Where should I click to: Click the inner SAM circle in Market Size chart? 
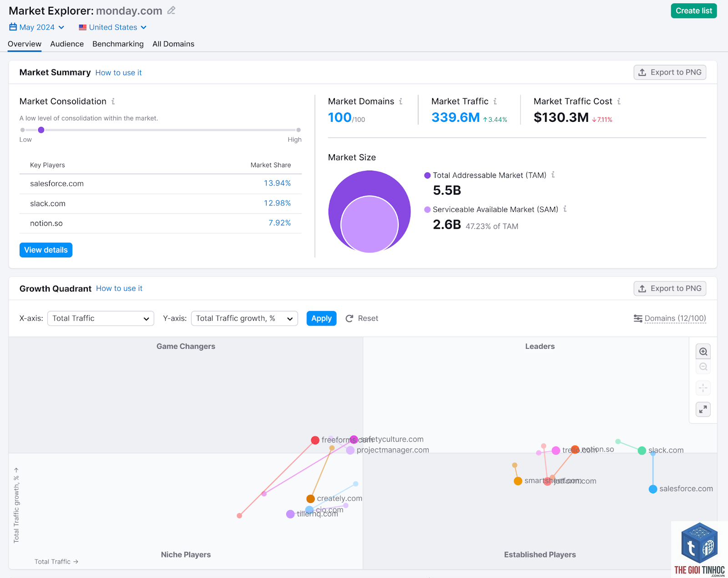click(369, 225)
